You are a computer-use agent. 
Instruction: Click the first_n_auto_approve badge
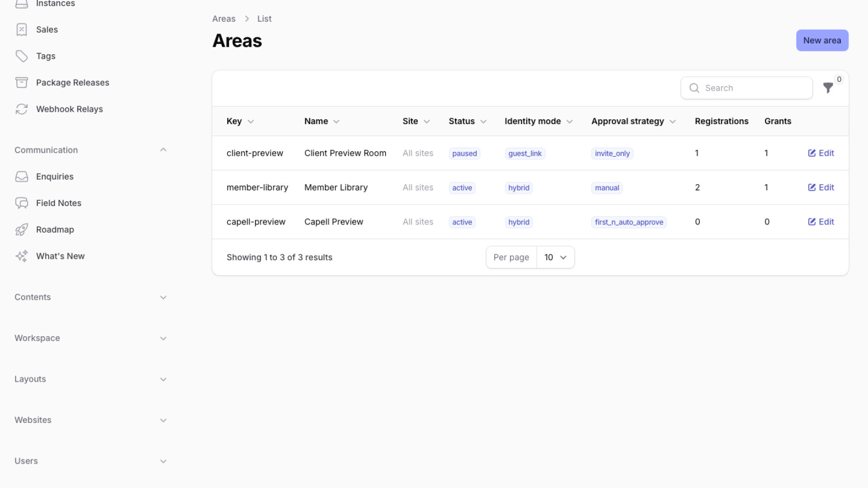point(629,222)
